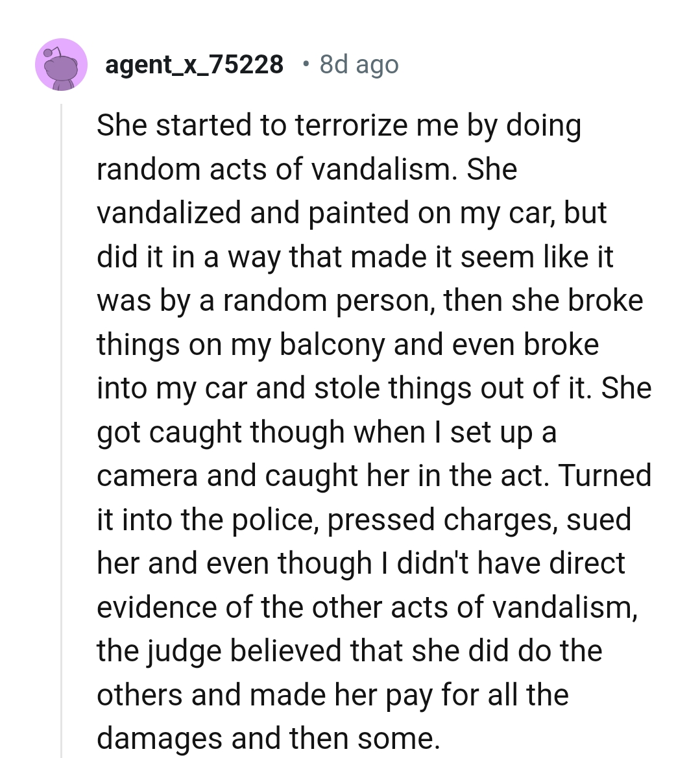
Task: Open the comment permalink via '8d ago'
Action: (358, 64)
